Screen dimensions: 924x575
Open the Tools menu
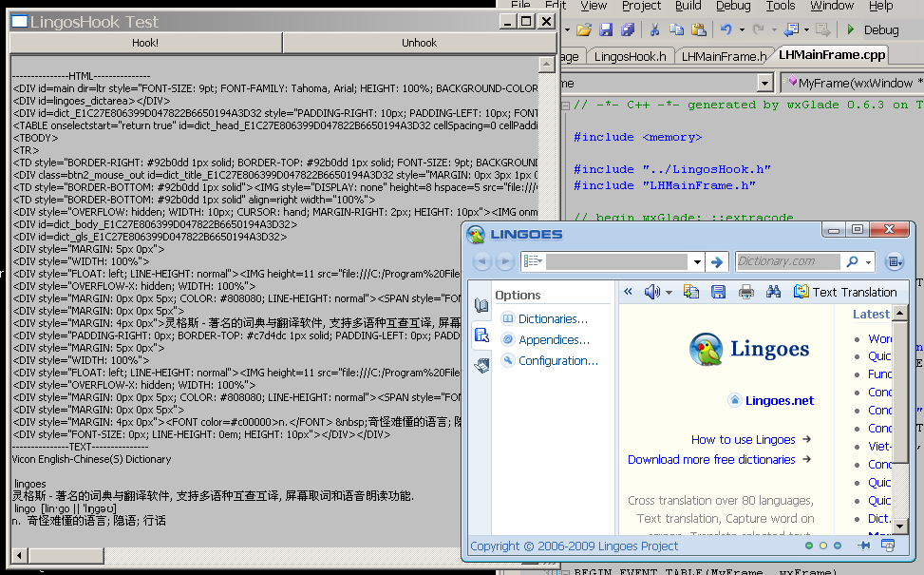(781, 6)
